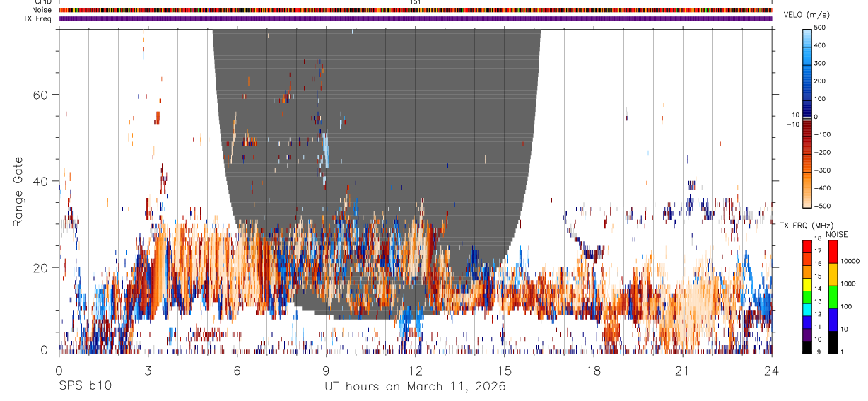Click the red segment of TX FRQ colorbar
The width and height of the screenshot is (868, 401).
click(807, 247)
